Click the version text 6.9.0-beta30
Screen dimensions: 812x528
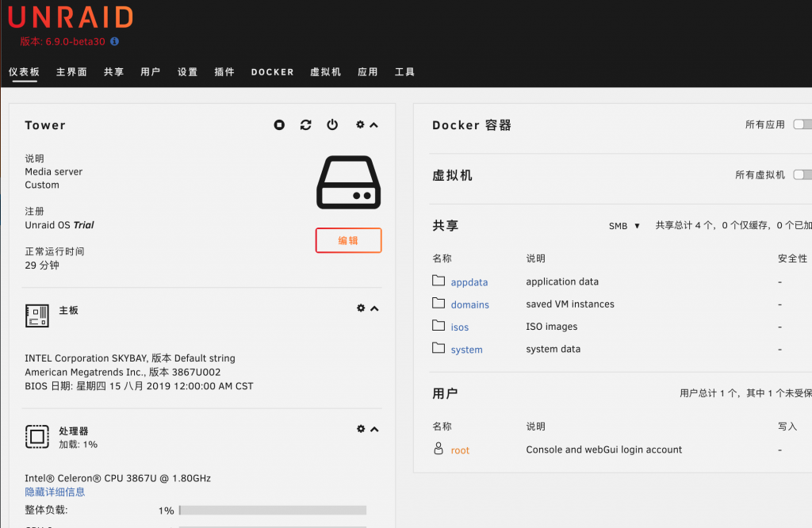coord(75,41)
